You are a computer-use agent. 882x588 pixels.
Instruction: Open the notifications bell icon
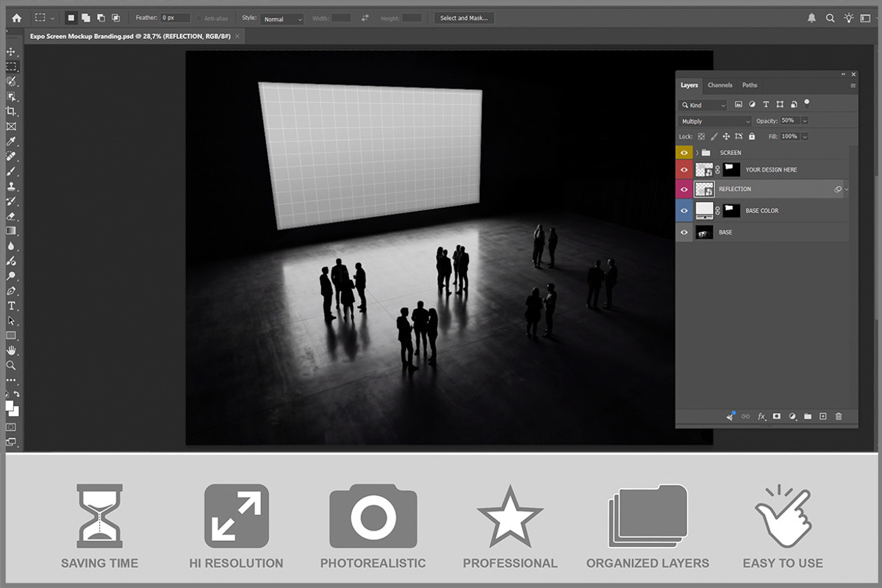(811, 18)
